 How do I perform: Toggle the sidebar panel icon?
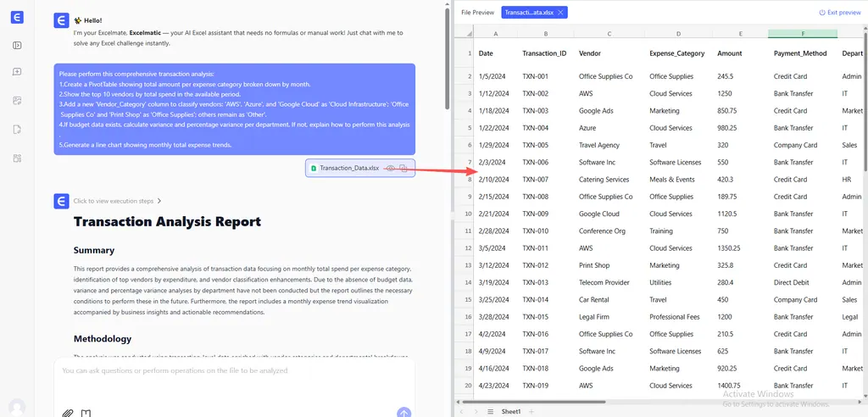[x=17, y=46]
